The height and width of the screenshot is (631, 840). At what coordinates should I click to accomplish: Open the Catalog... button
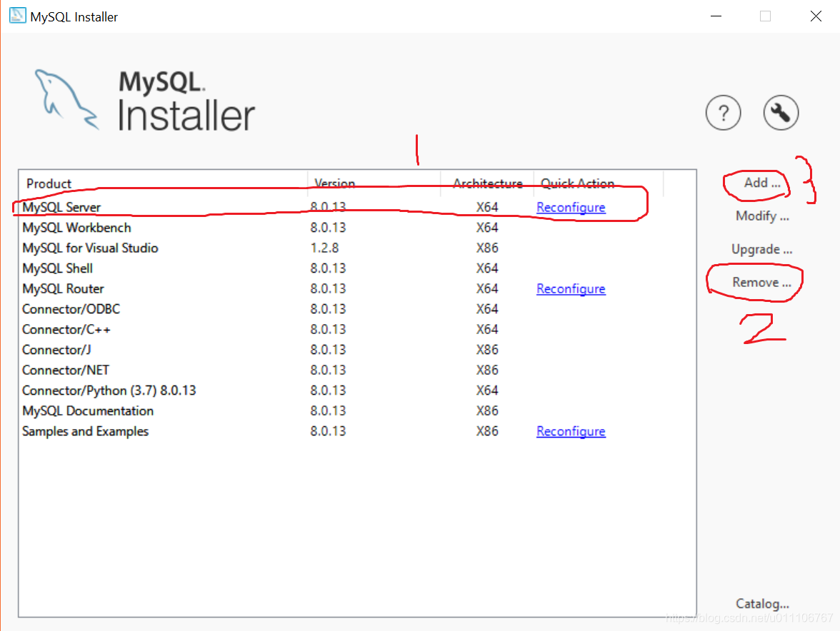click(x=761, y=604)
